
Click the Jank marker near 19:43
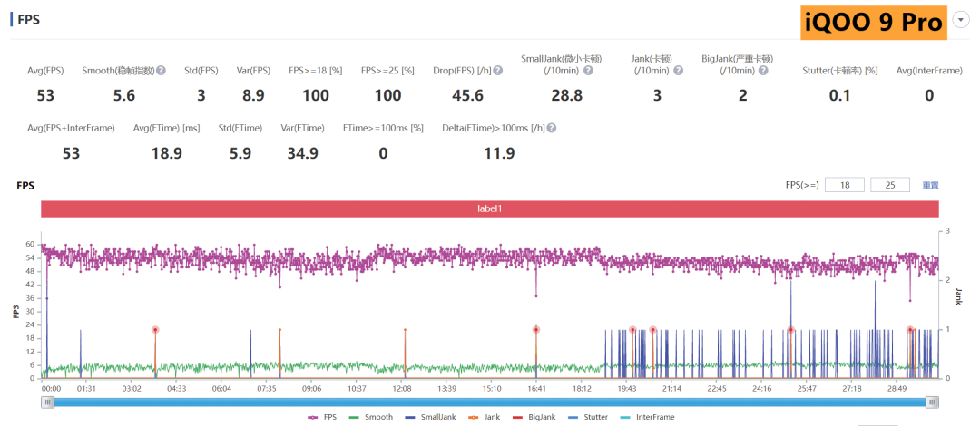632,330
